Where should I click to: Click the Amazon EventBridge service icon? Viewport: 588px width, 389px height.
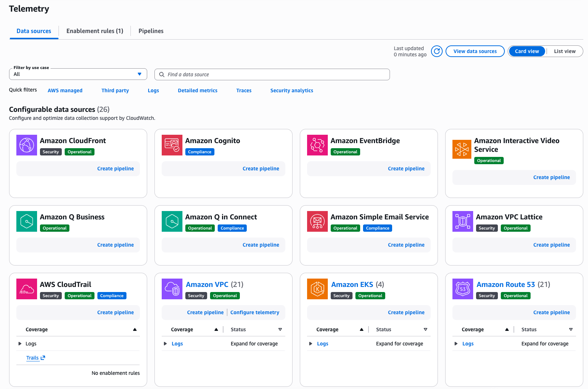pyautogui.click(x=317, y=145)
